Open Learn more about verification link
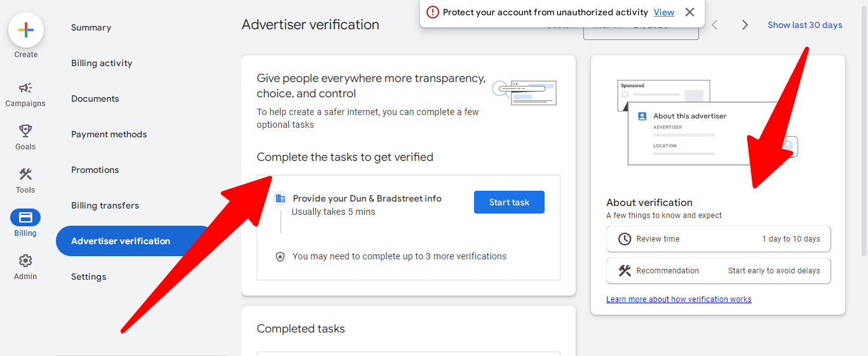Viewport: 868px width, 356px height. [x=679, y=299]
